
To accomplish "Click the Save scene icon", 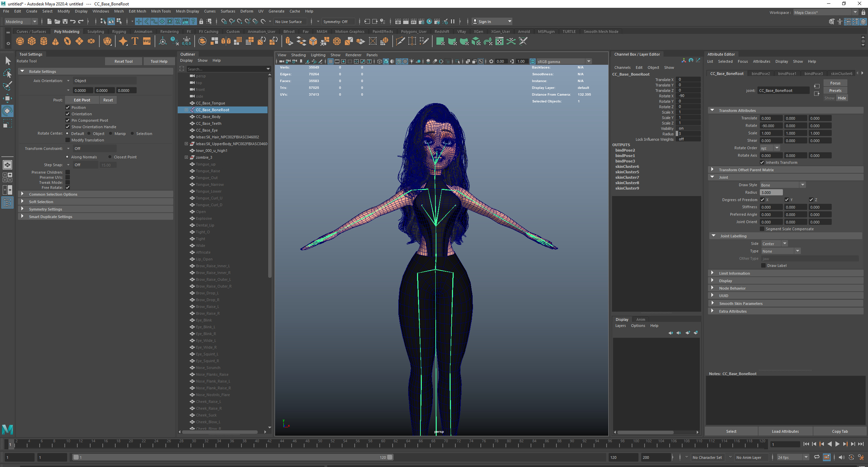I will [65, 21].
